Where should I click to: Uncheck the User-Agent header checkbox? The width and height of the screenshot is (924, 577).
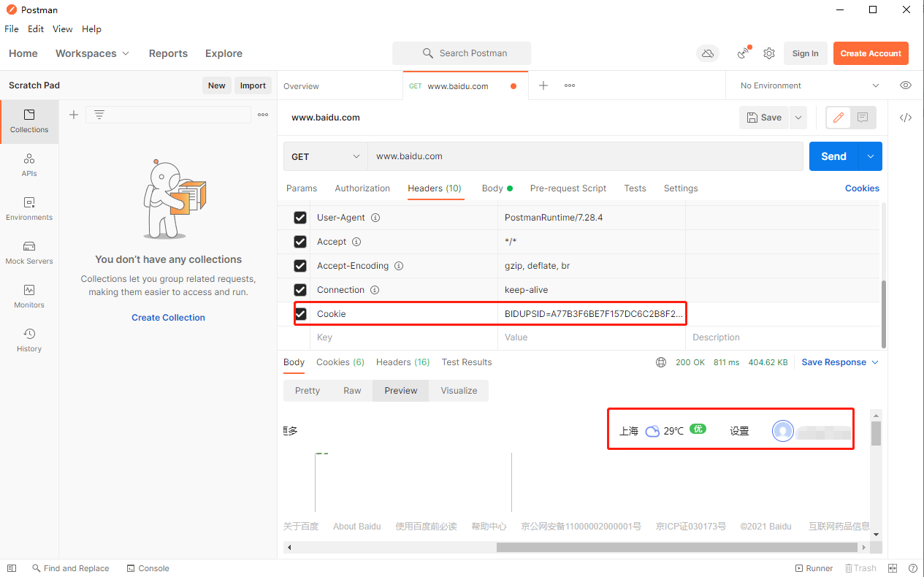[300, 218]
